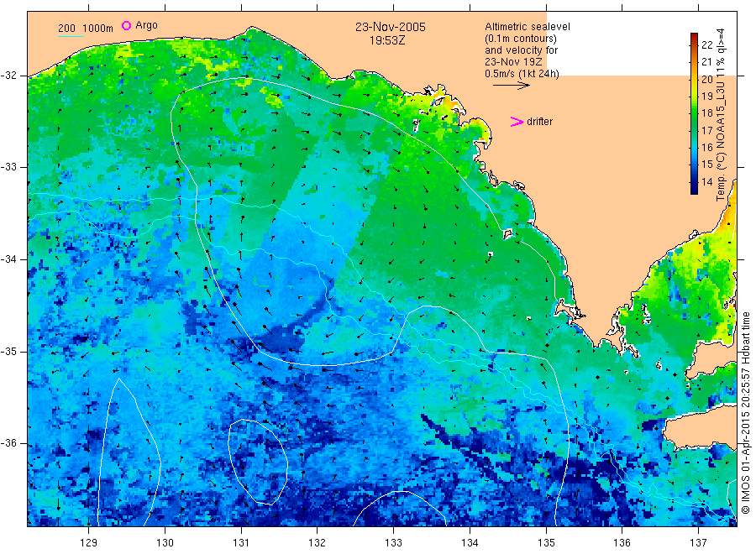Viewport: 756px width, 554px height.
Task: Click the cyan depth contour legend line
Action: coord(71,36)
